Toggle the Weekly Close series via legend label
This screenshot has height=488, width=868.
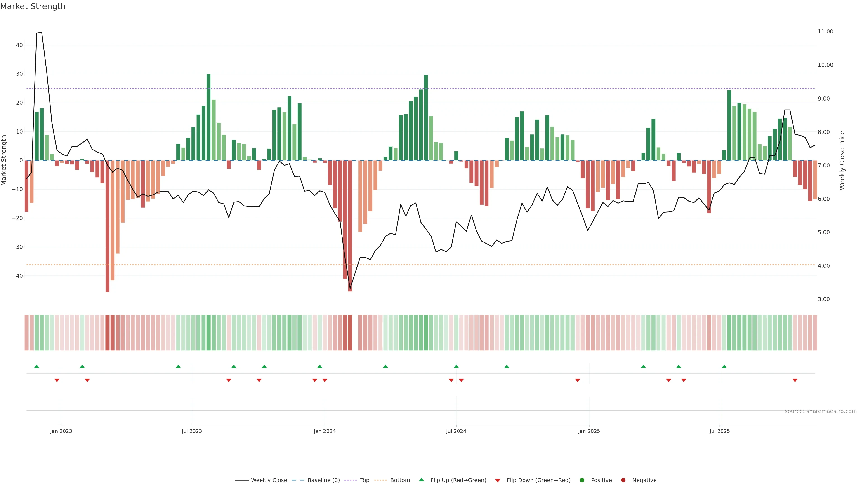coord(269,480)
